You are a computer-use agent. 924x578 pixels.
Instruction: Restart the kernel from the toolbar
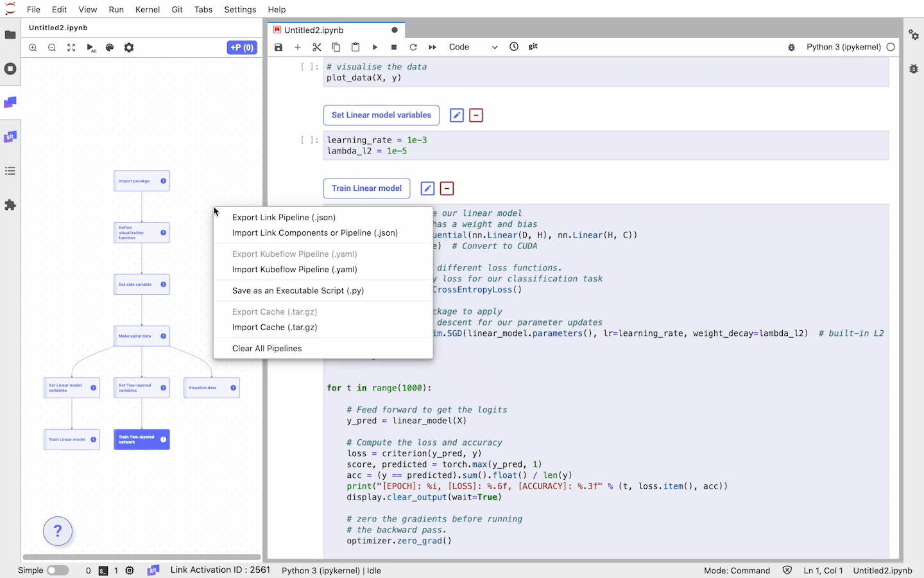click(x=413, y=47)
